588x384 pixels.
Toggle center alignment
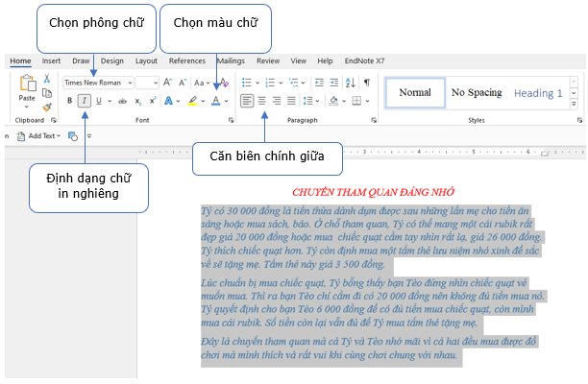tap(261, 100)
